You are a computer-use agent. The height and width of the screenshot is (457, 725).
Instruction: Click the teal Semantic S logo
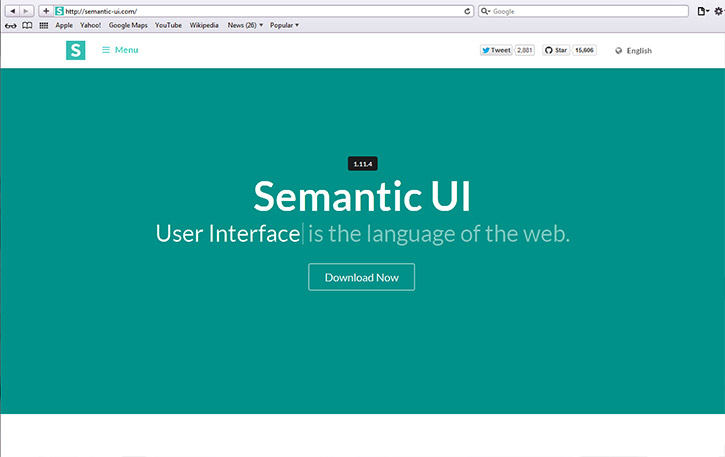75,50
